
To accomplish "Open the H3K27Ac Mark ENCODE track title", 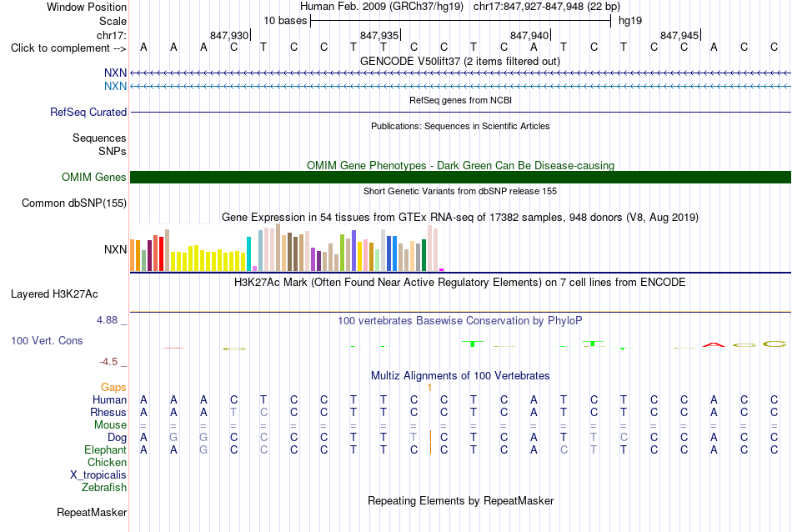I will [x=460, y=283].
